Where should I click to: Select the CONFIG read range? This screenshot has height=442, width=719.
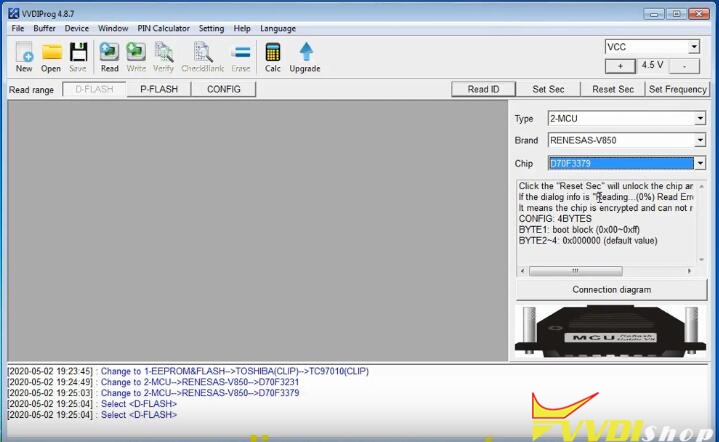pyautogui.click(x=224, y=89)
